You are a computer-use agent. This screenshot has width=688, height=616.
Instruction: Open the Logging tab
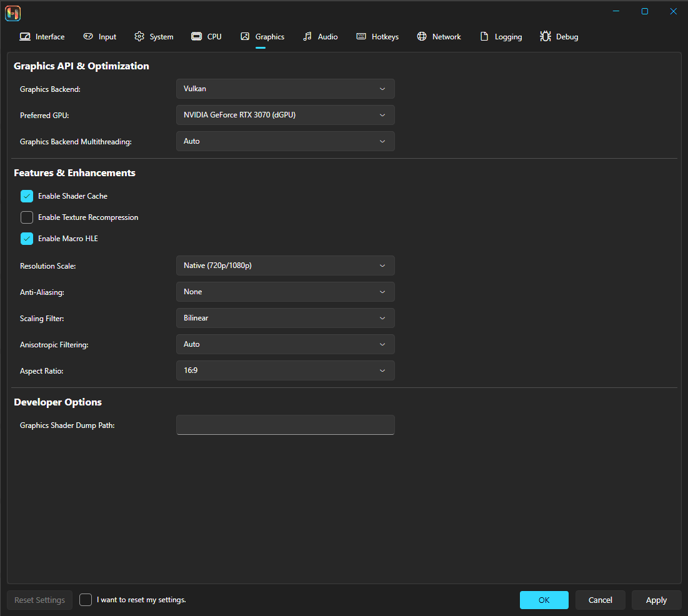[x=501, y=37]
